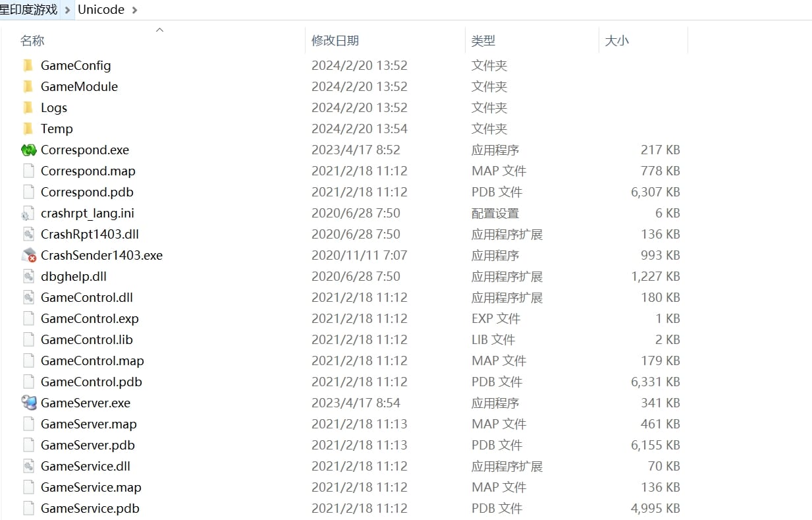Go to the 星印度游戏 breadcrumb segment
The image size is (812, 520).
tap(29, 10)
